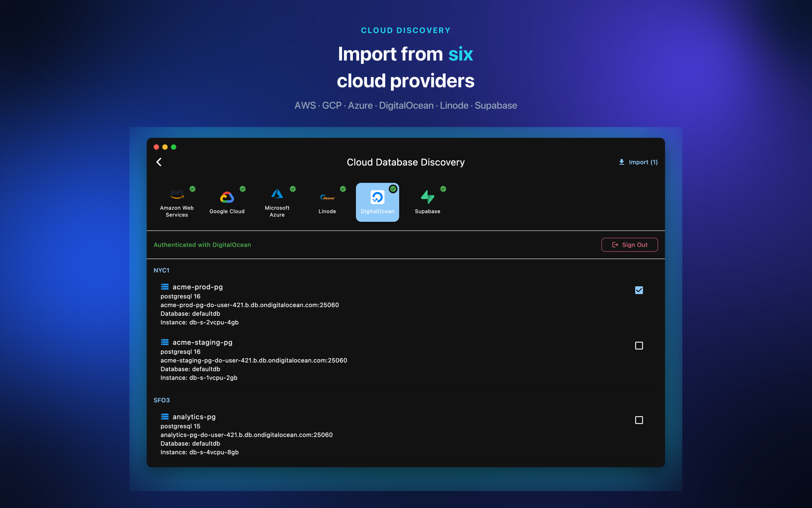The image size is (812, 508).
Task: Click 'Instance: db-s-4vcpu-8gb' text
Action: tap(200, 452)
